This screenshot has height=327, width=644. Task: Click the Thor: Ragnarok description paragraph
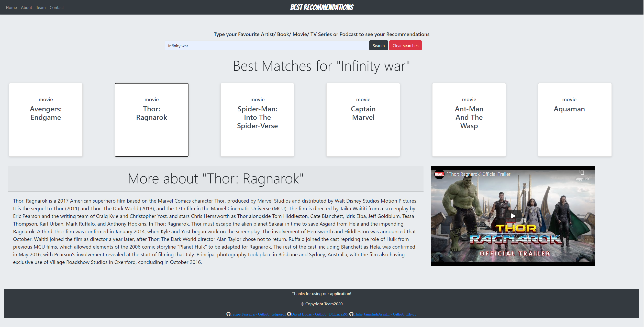(215, 231)
